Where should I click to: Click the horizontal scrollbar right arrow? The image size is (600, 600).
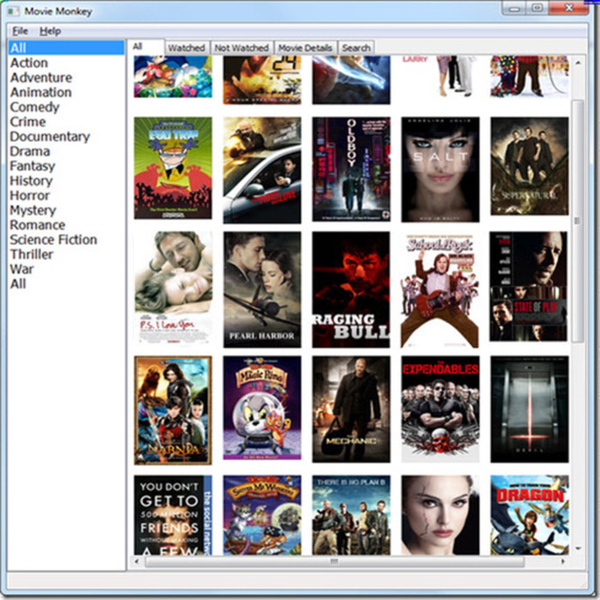563,561
